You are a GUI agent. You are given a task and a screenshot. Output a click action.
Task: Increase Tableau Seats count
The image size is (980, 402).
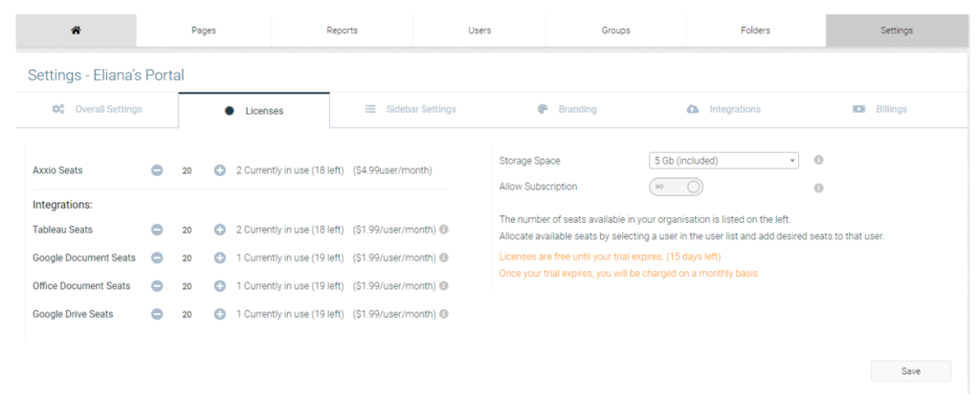tap(220, 230)
